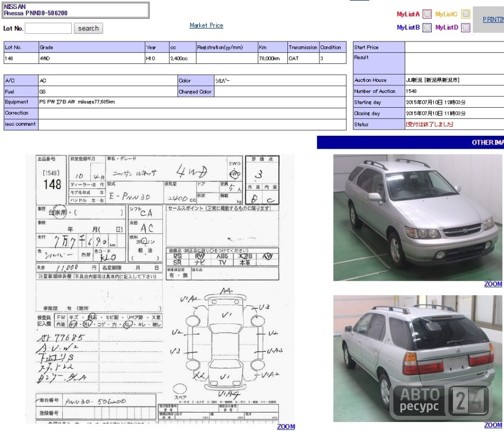Select the Start Price label cell

click(x=379, y=47)
